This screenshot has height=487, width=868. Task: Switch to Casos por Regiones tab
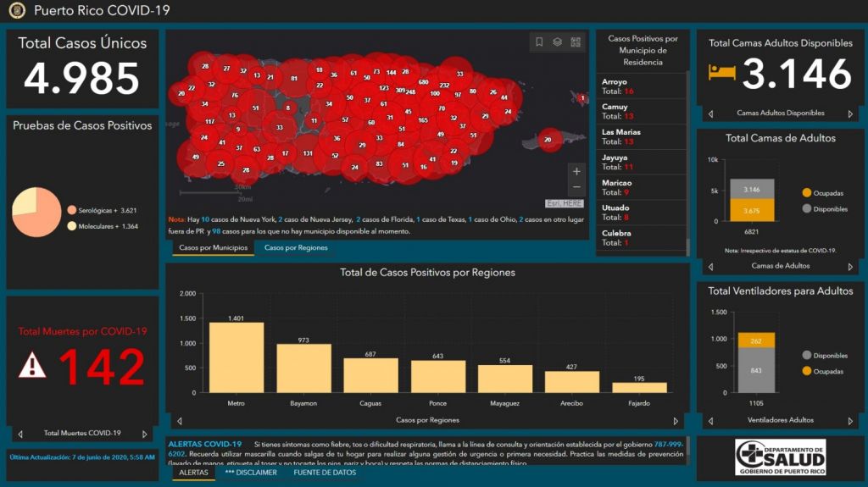295,248
